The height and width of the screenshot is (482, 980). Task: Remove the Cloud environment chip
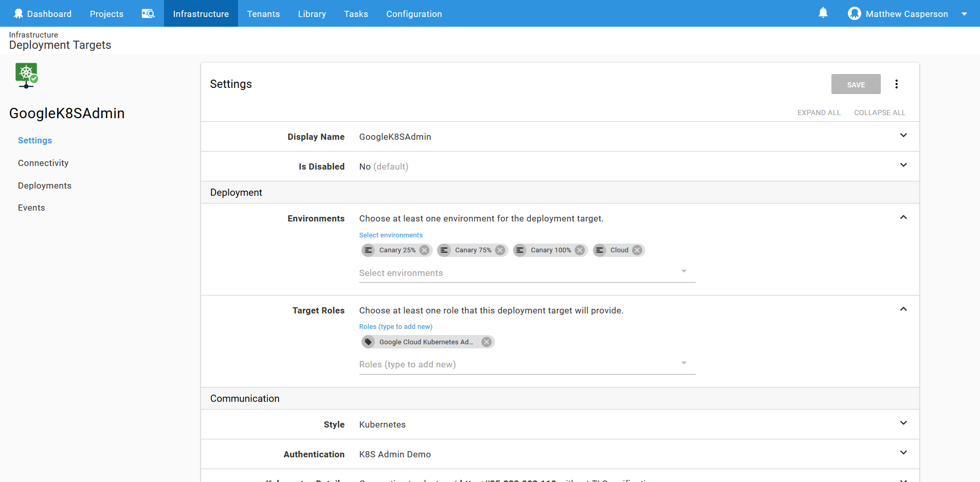point(637,250)
